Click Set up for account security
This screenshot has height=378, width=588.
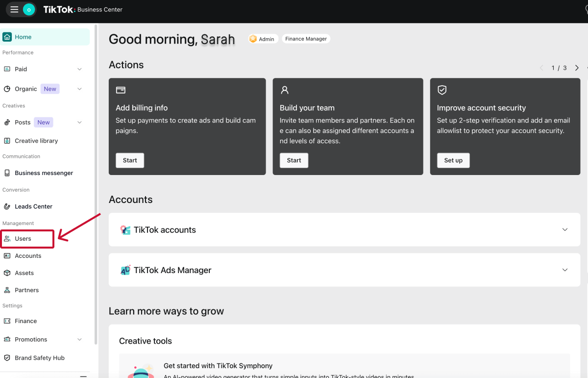[x=453, y=160]
